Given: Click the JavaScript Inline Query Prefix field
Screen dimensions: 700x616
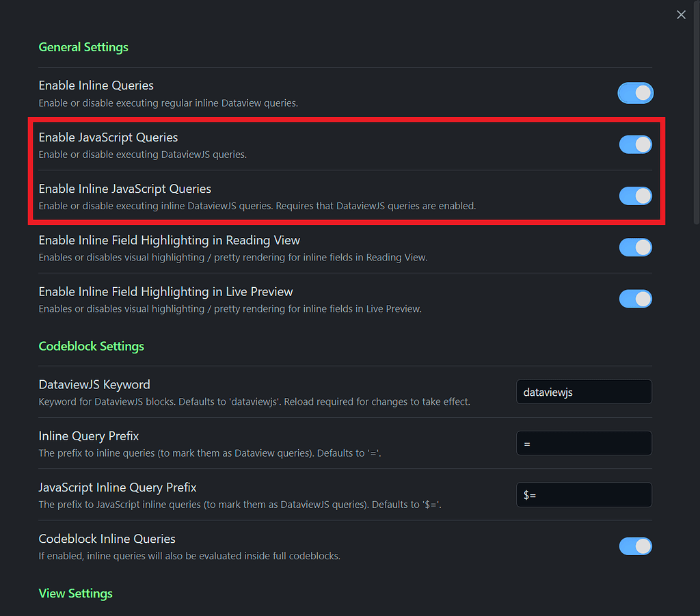Looking at the screenshot, I should tap(584, 495).
